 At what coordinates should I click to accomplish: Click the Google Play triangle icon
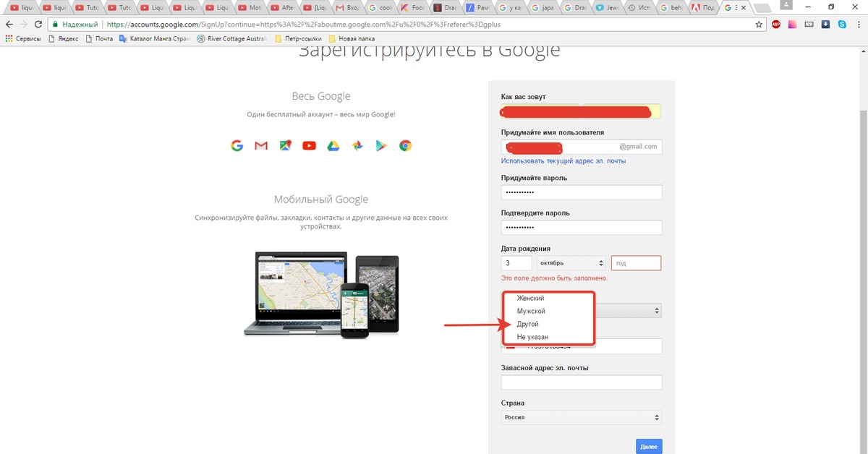pos(381,145)
